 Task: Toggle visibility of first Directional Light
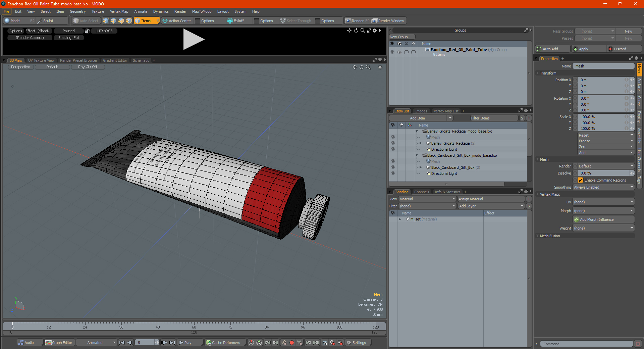[x=393, y=149]
